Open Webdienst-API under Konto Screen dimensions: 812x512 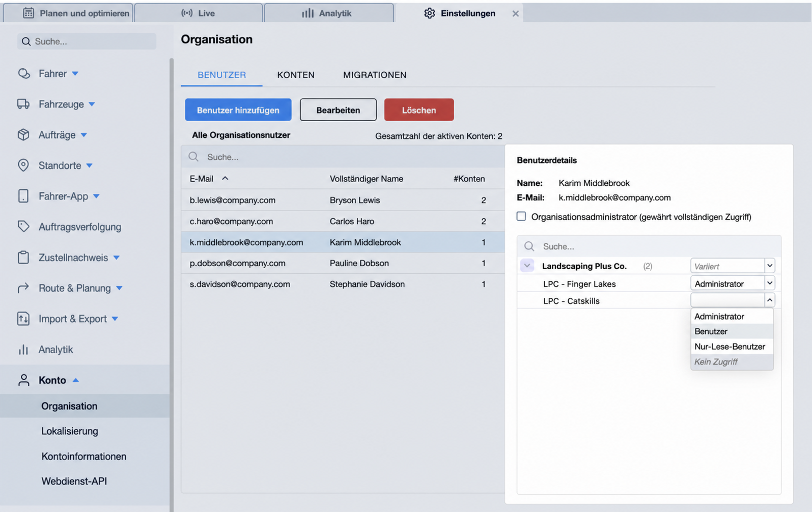(74, 481)
